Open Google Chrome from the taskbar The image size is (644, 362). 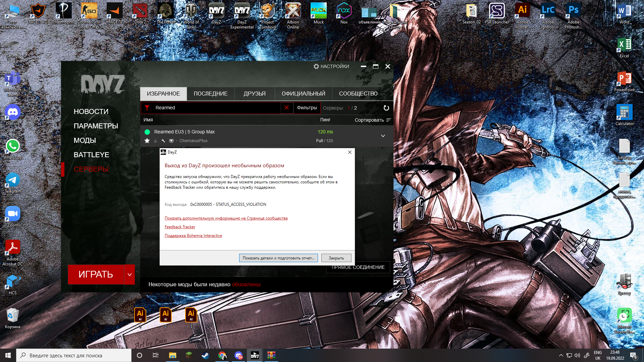222,355
